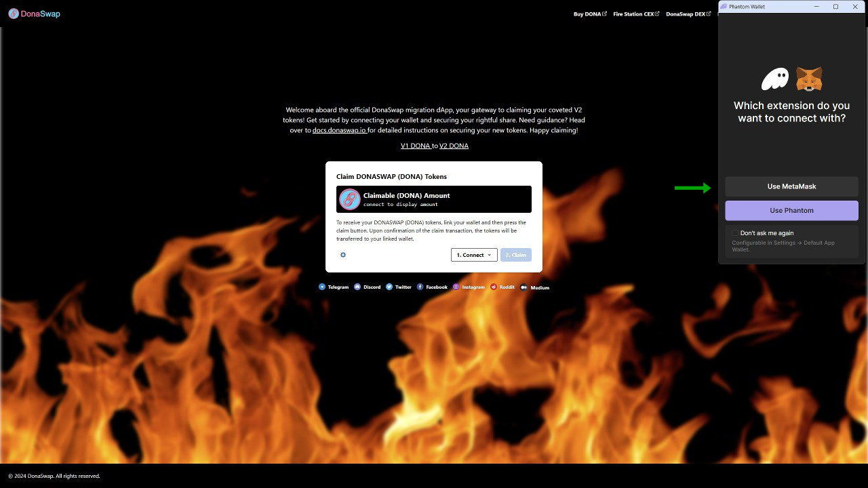Open the gear settings icon in claim card
Screen dimensions: 868x488
click(x=343, y=255)
